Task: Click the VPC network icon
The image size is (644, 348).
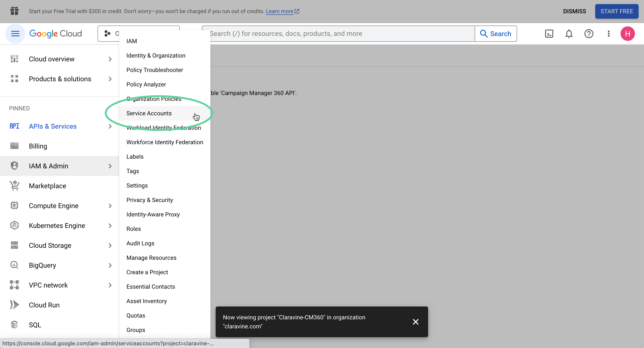Action: point(14,285)
